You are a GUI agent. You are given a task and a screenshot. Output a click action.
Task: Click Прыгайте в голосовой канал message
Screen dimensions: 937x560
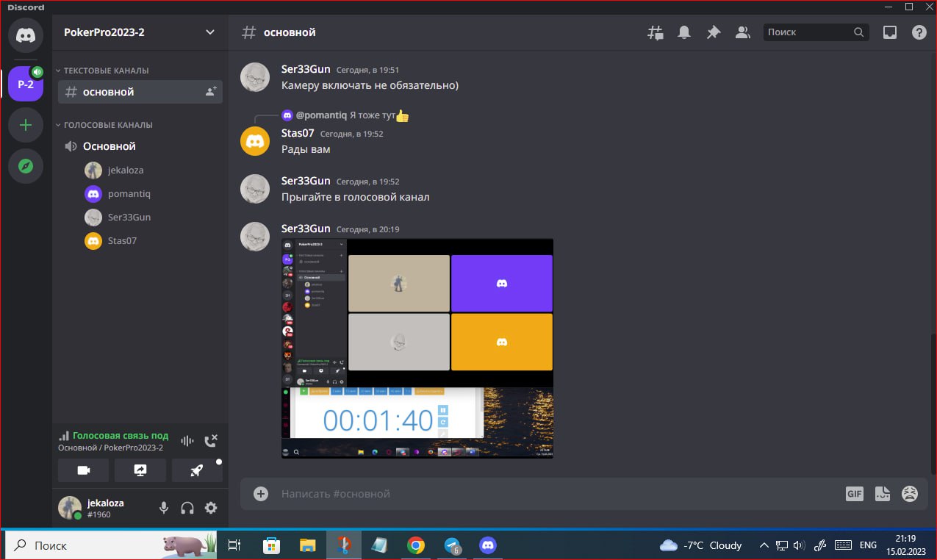(x=355, y=197)
